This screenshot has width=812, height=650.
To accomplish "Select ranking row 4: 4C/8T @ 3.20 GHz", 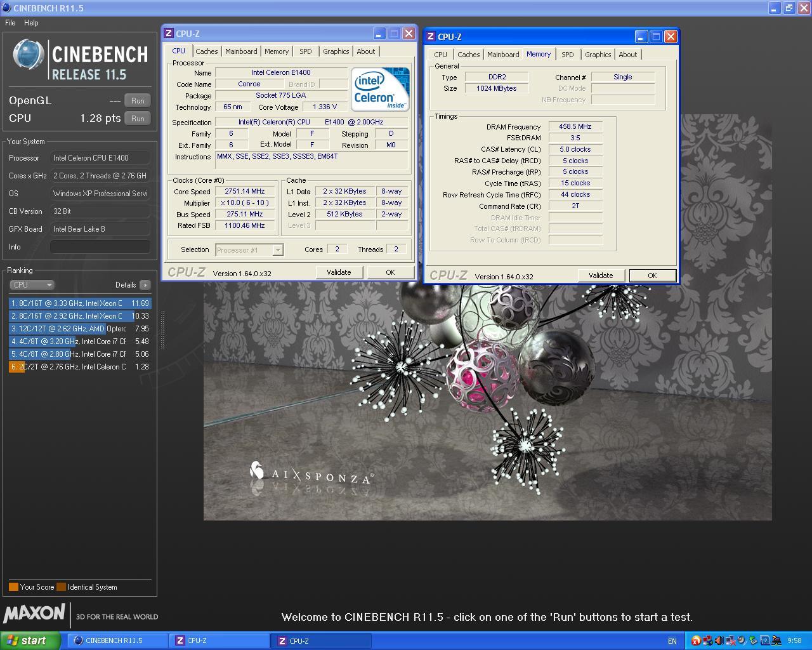I will pyautogui.click(x=80, y=342).
